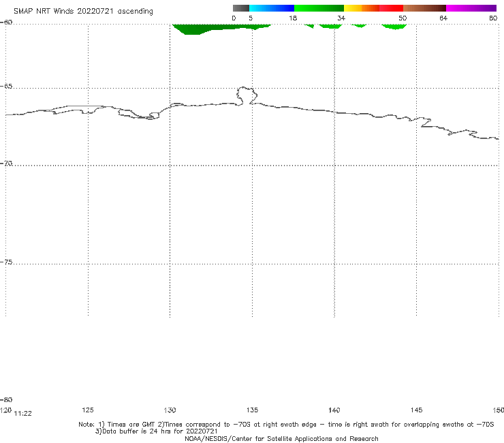Click the longitude label '130'
504x443 pixels.
(170, 410)
